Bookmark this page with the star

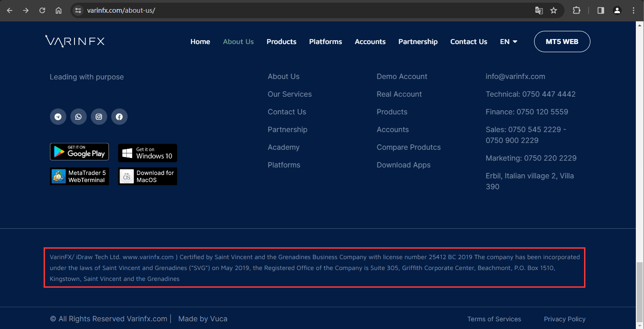click(x=554, y=10)
